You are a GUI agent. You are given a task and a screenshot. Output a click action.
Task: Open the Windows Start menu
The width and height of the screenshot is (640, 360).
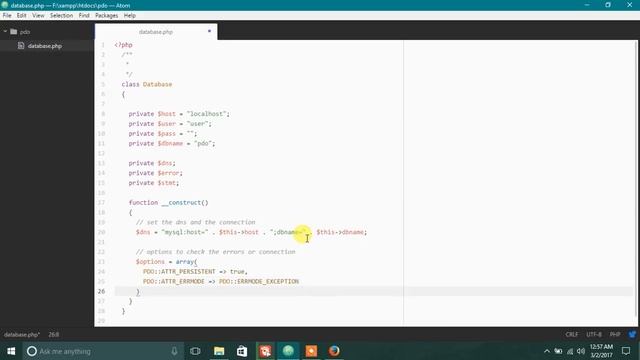pos(11,351)
